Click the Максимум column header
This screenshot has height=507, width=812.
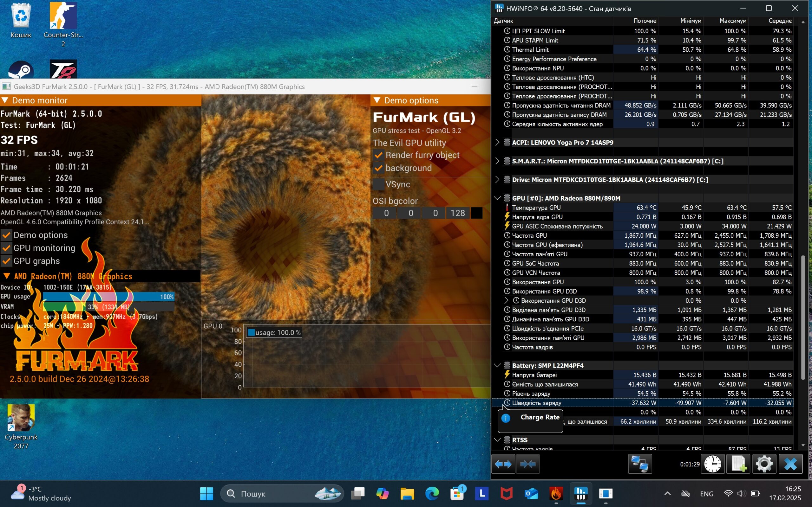tap(732, 21)
